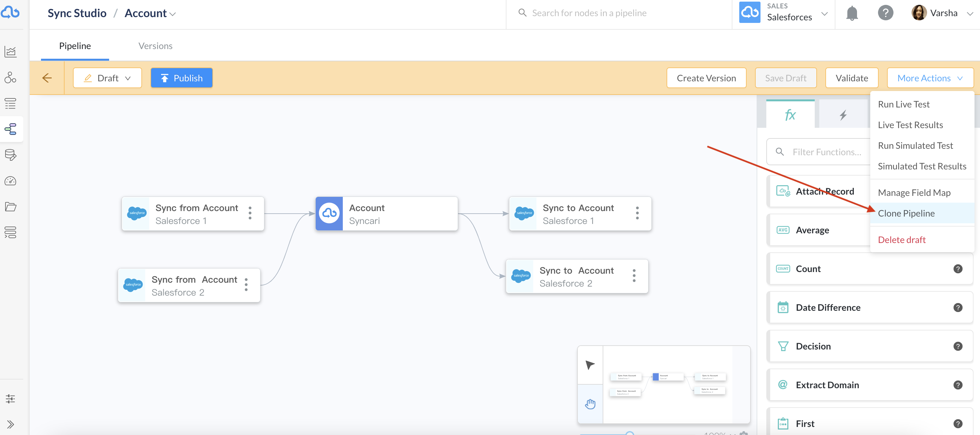Click the Sync Studio breadcrumb link

[77, 13]
